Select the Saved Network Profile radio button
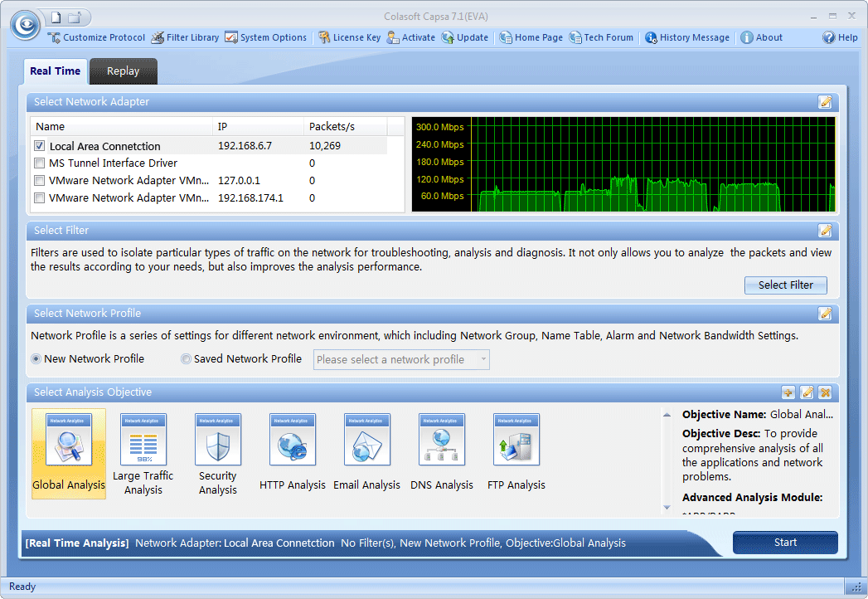 [x=186, y=359]
